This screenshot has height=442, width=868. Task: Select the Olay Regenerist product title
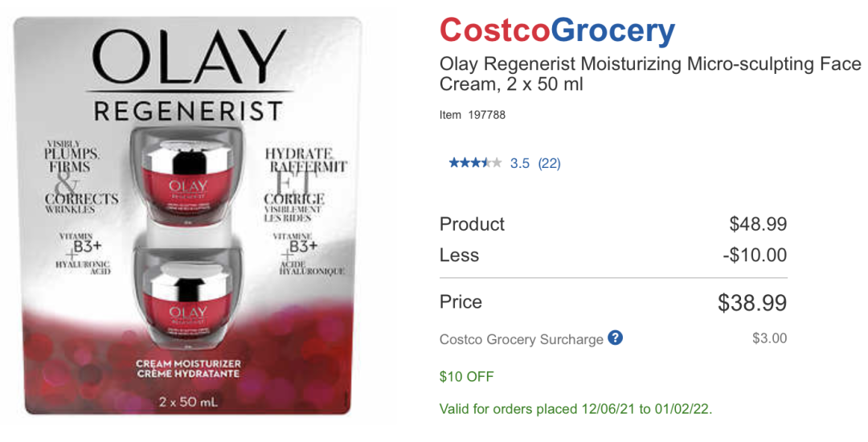649,74
